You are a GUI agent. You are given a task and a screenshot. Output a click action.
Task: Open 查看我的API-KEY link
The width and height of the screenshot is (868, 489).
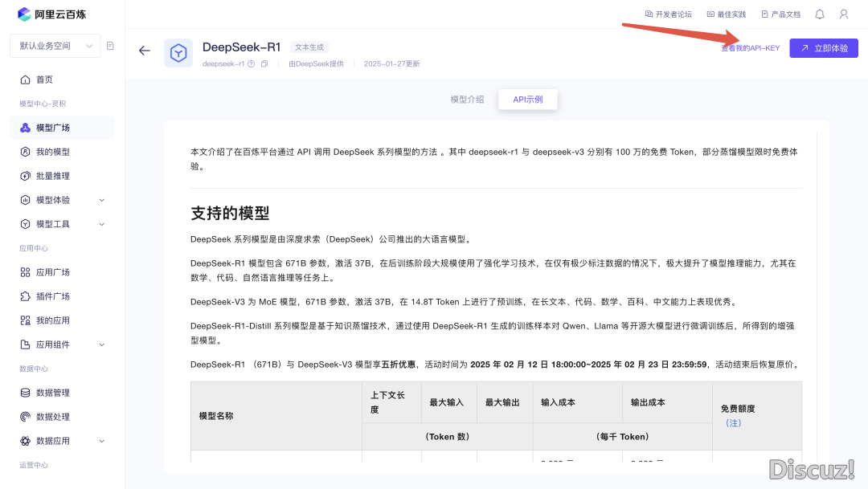[x=750, y=48]
